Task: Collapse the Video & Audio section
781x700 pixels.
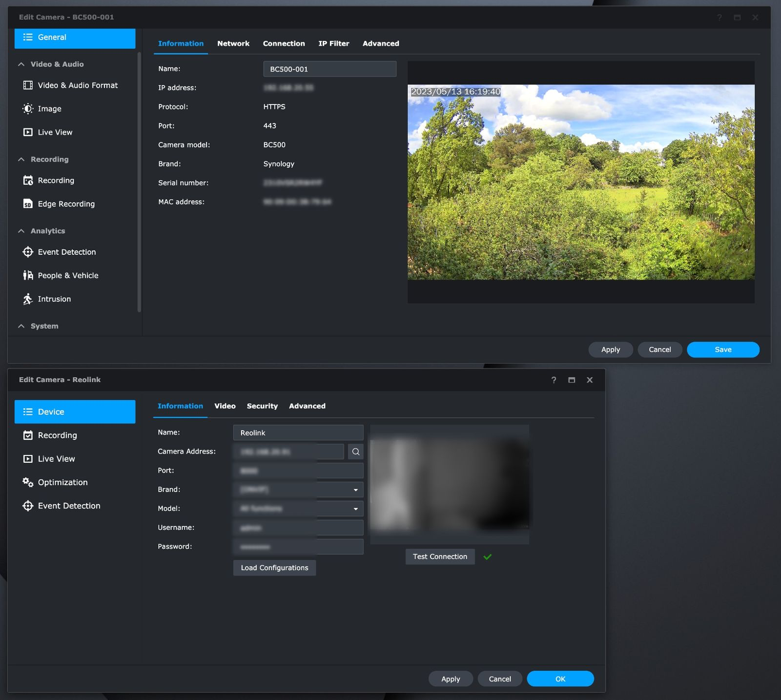Action: pyautogui.click(x=21, y=64)
